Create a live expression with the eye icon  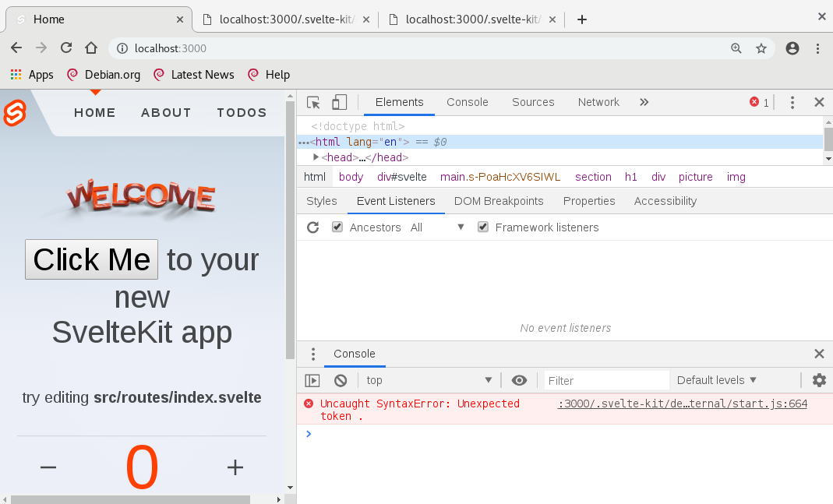pyautogui.click(x=519, y=380)
